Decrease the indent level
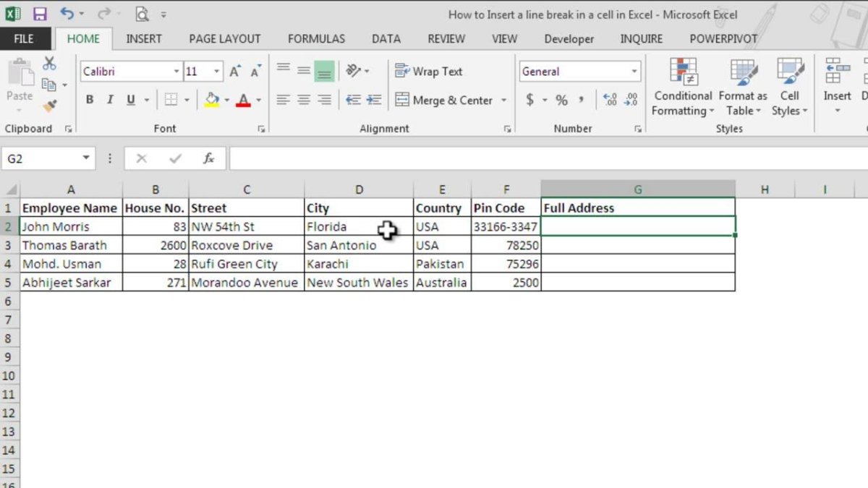This screenshot has height=488, width=868. [x=353, y=100]
